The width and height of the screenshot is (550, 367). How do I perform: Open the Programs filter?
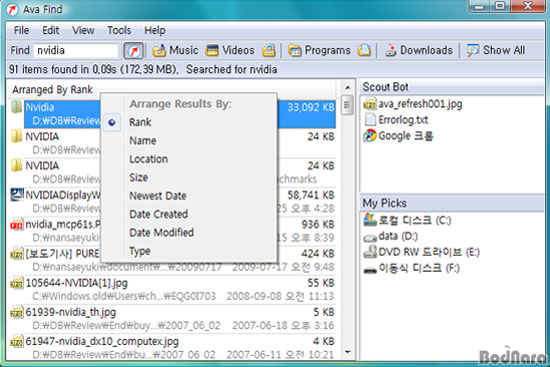(319, 51)
